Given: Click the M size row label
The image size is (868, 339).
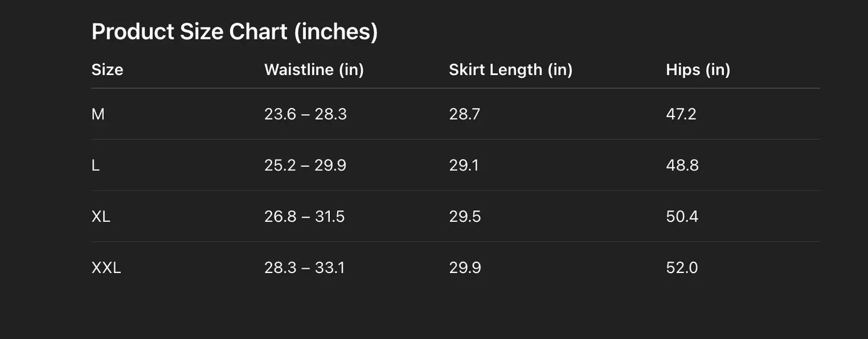Looking at the screenshot, I should pos(98,114).
